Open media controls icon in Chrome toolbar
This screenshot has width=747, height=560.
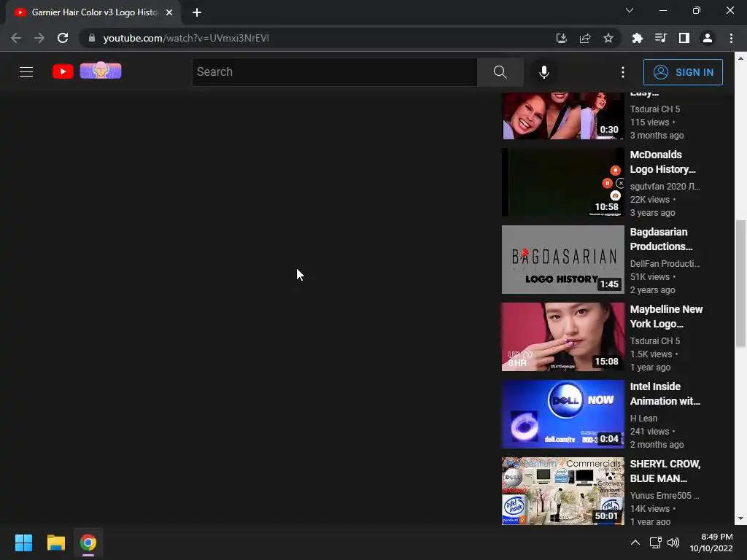click(660, 38)
